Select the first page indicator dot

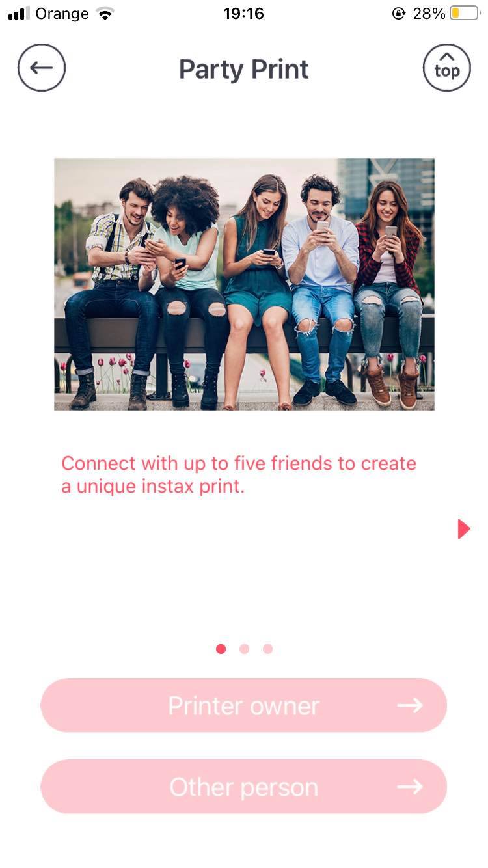pyautogui.click(x=221, y=649)
